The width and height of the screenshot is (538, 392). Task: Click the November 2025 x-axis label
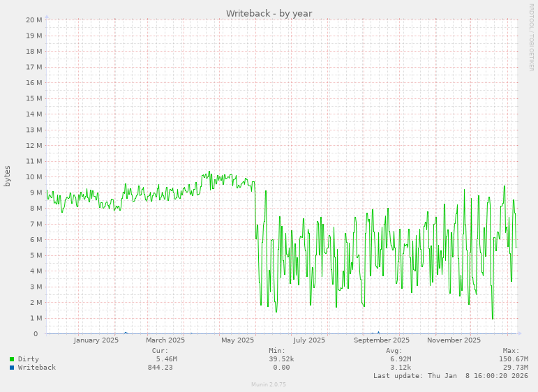point(454,340)
